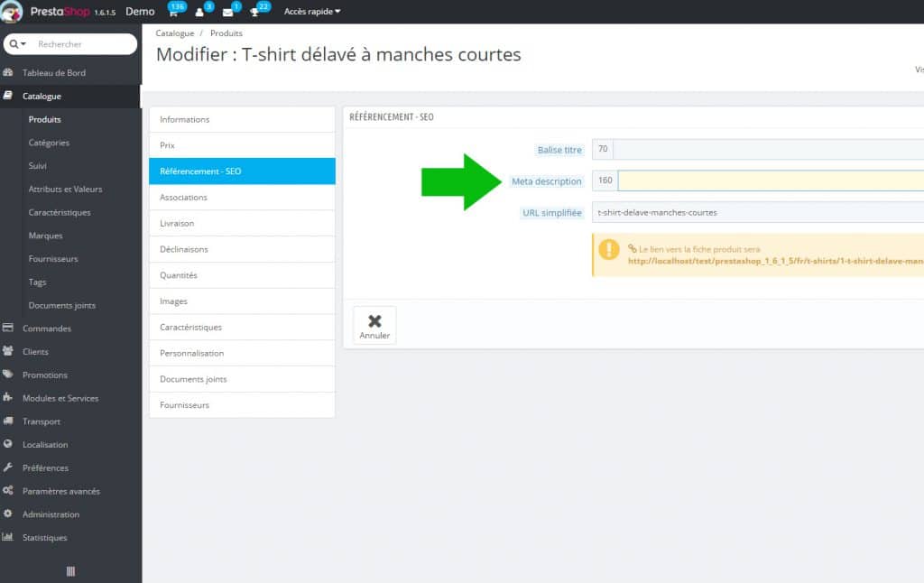Open Tags submenu item
Screen dimensions: 924x583
point(37,282)
